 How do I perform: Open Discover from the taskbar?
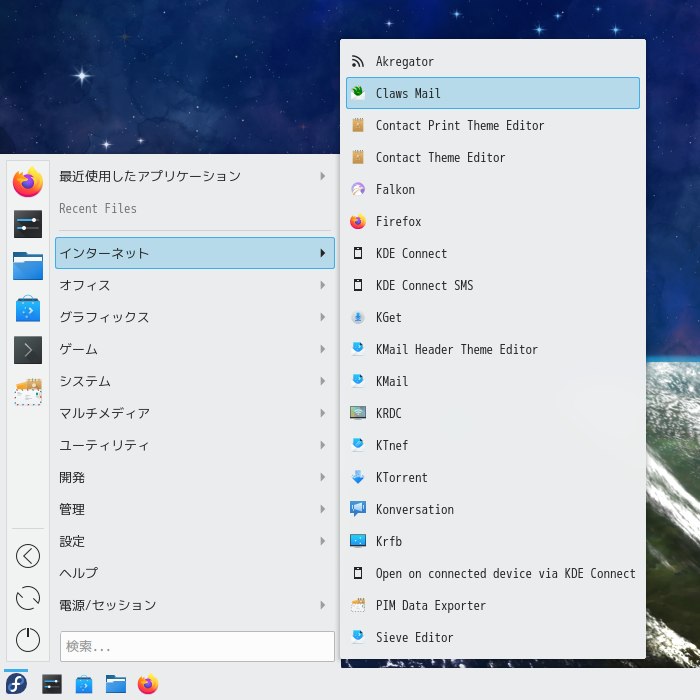pyautogui.click(x=84, y=684)
